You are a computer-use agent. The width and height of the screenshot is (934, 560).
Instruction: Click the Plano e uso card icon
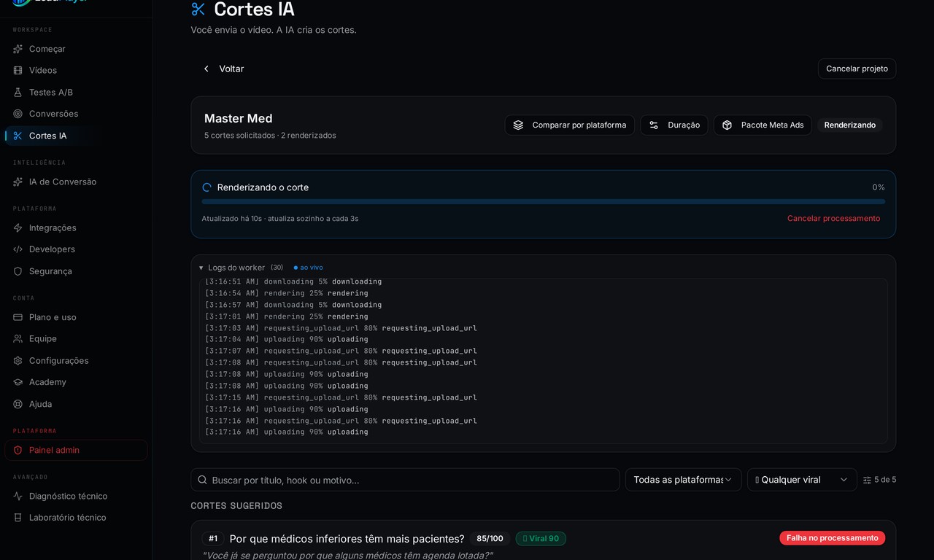click(18, 317)
